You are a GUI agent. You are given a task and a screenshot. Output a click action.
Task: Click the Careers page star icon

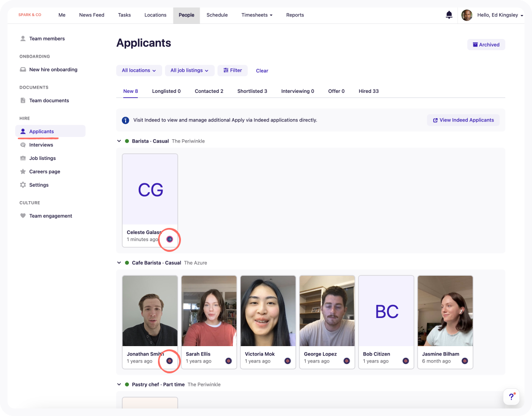(x=22, y=172)
